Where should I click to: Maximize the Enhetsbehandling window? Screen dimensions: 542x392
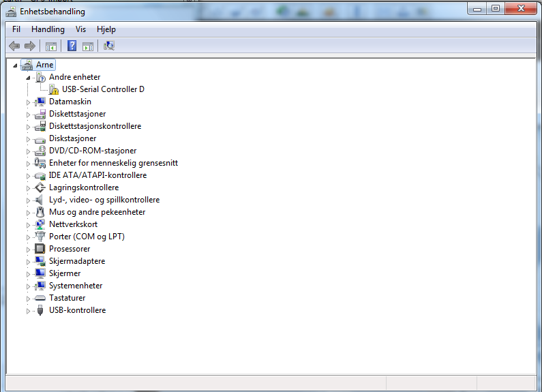click(x=496, y=9)
